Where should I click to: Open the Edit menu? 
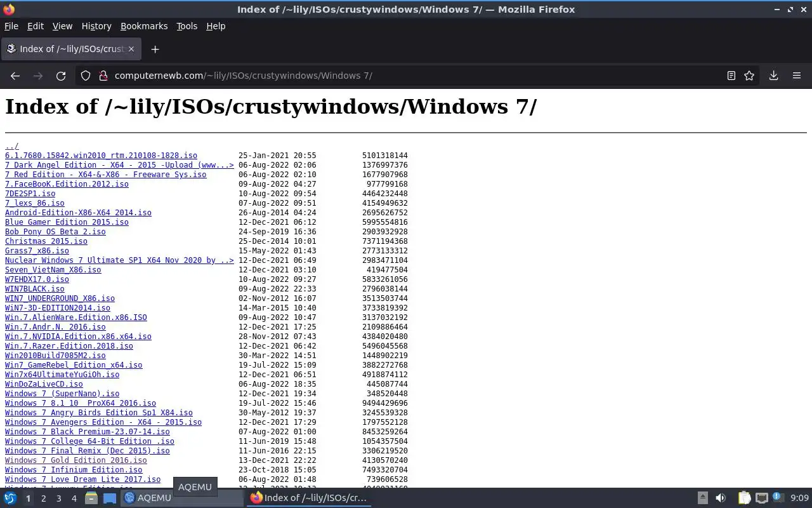click(36, 26)
